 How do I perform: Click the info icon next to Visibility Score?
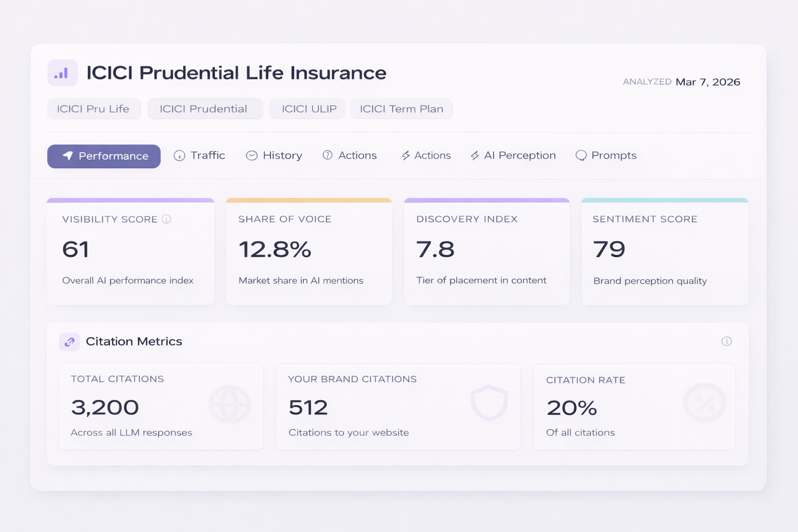pos(166,219)
